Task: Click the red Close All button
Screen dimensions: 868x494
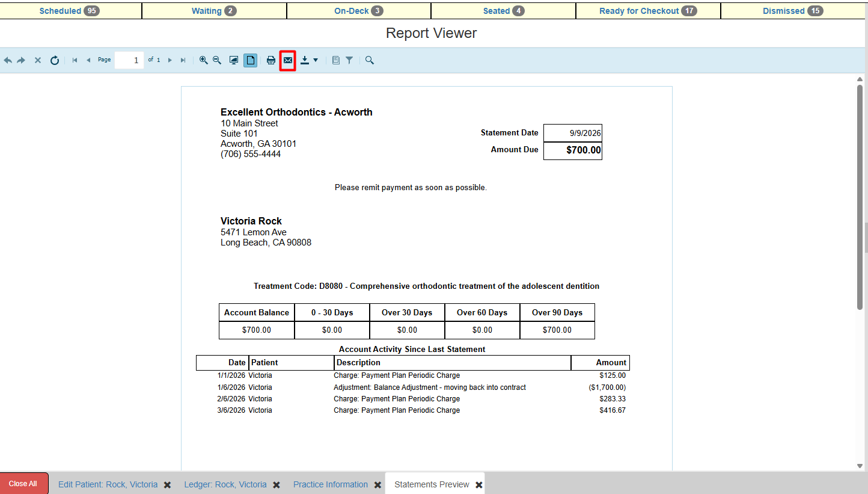Action: (23, 483)
